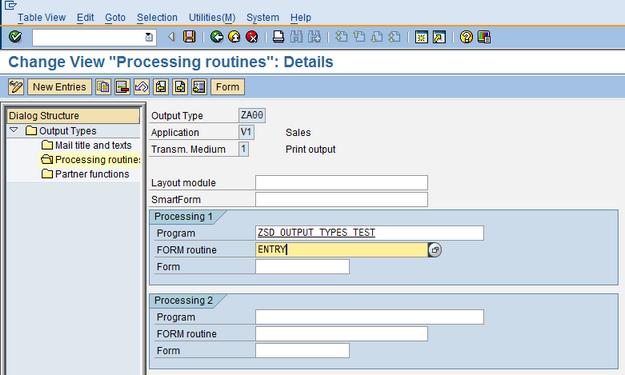Click the window menu icon top-left
This screenshot has height=375, width=625.
(11, 5)
